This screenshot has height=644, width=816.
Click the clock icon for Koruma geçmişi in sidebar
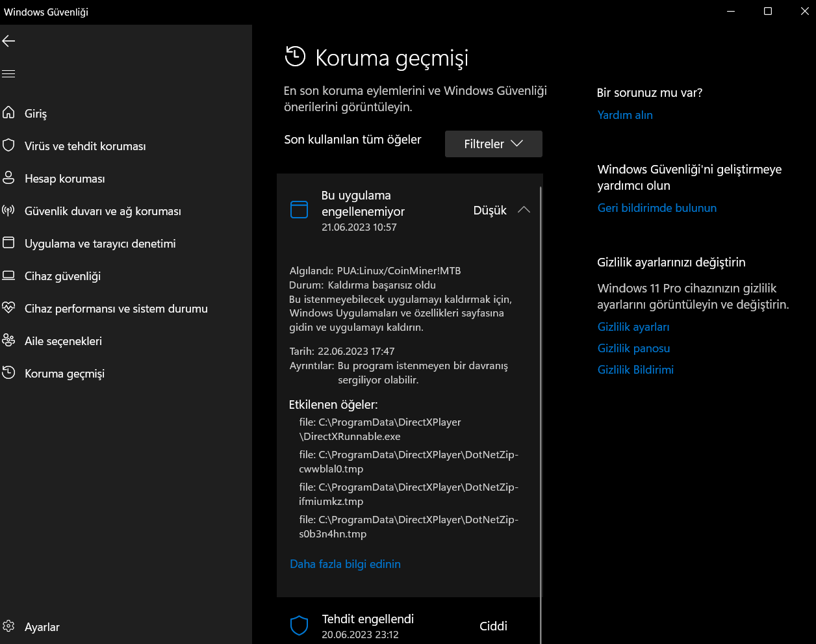point(8,373)
